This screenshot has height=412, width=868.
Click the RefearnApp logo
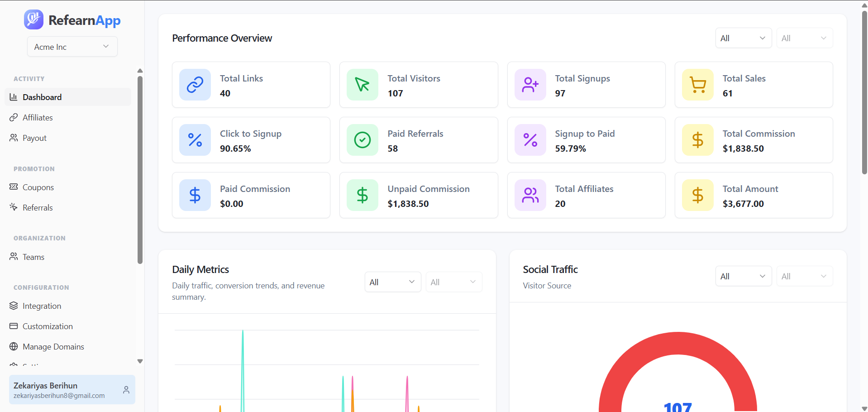72,19
